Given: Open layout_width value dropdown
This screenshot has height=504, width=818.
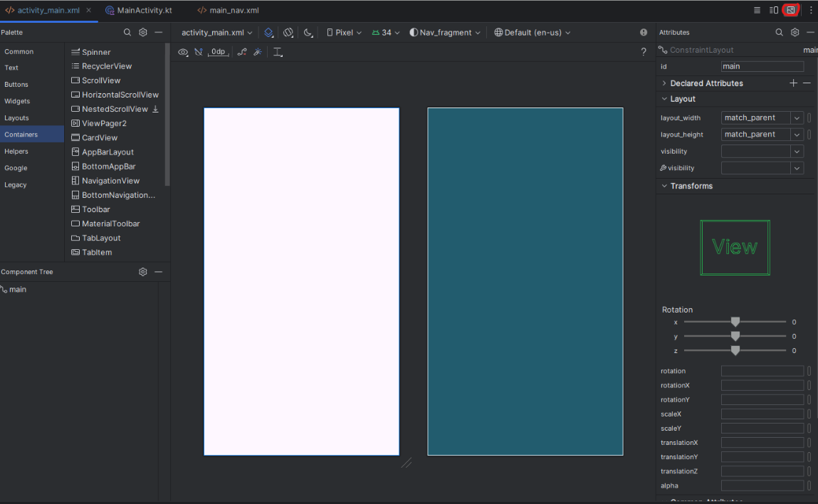Looking at the screenshot, I should (797, 118).
